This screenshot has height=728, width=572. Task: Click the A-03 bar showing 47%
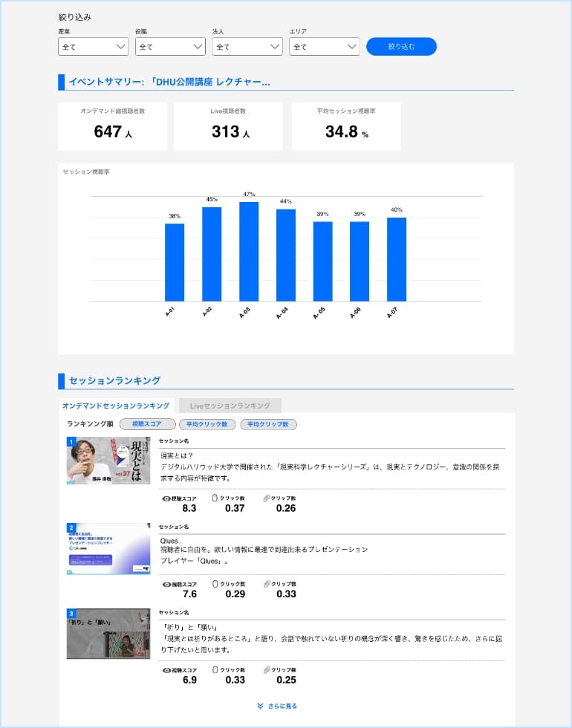click(x=248, y=251)
